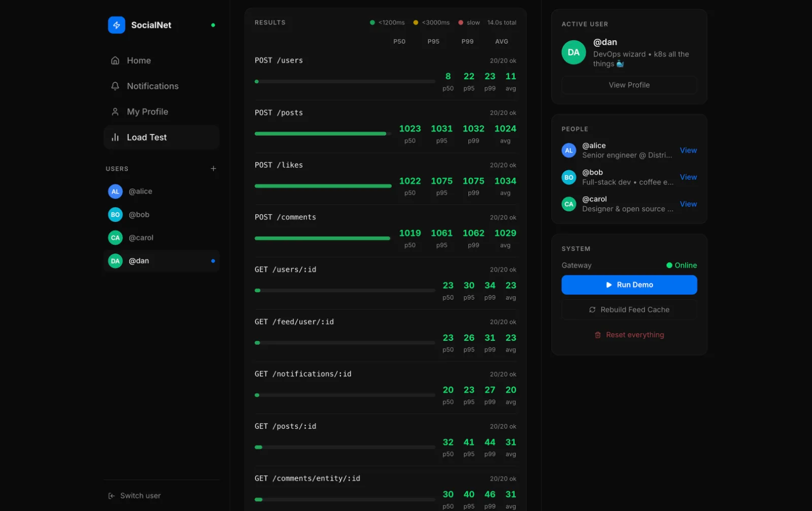Click the POST /likes latency progress bar

[323, 186]
